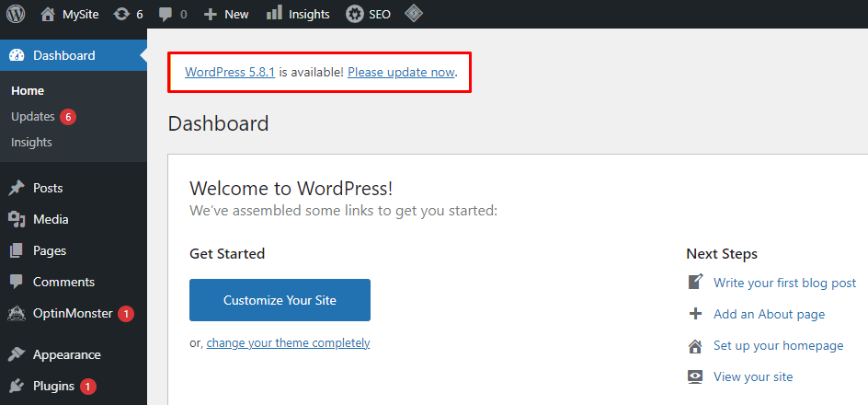Click the Customize Your Site button
The width and height of the screenshot is (868, 405).
[x=280, y=300]
